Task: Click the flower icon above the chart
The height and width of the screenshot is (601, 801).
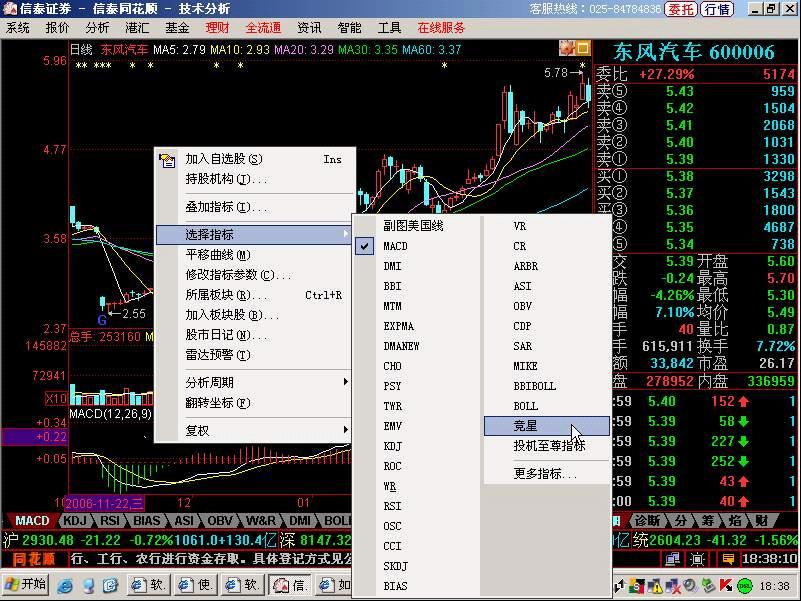Action: point(567,49)
